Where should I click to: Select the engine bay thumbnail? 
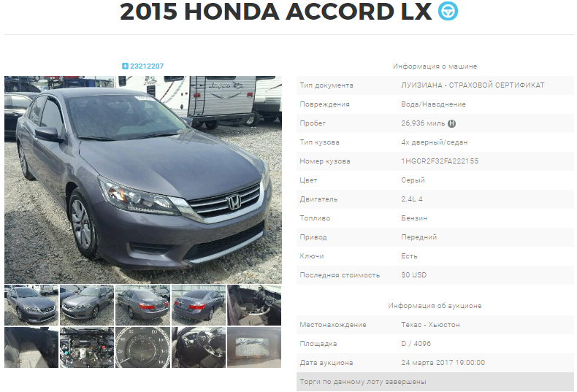[87, 347]
